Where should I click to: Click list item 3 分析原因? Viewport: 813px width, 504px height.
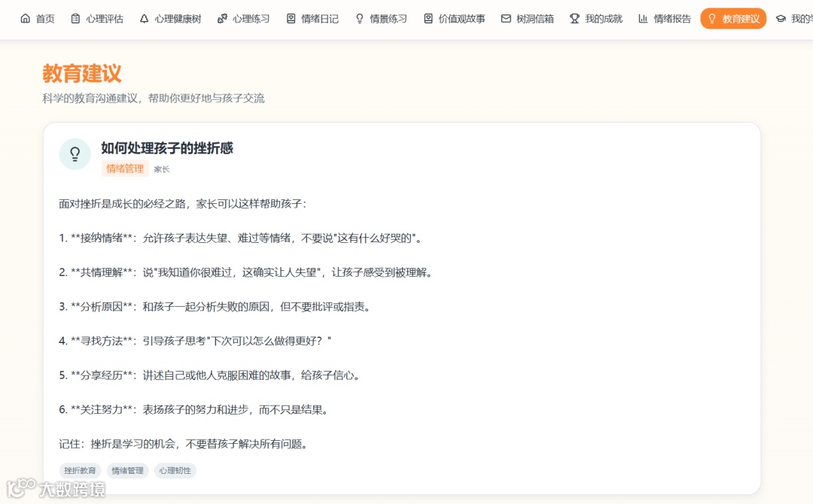[x=216, y=306]
